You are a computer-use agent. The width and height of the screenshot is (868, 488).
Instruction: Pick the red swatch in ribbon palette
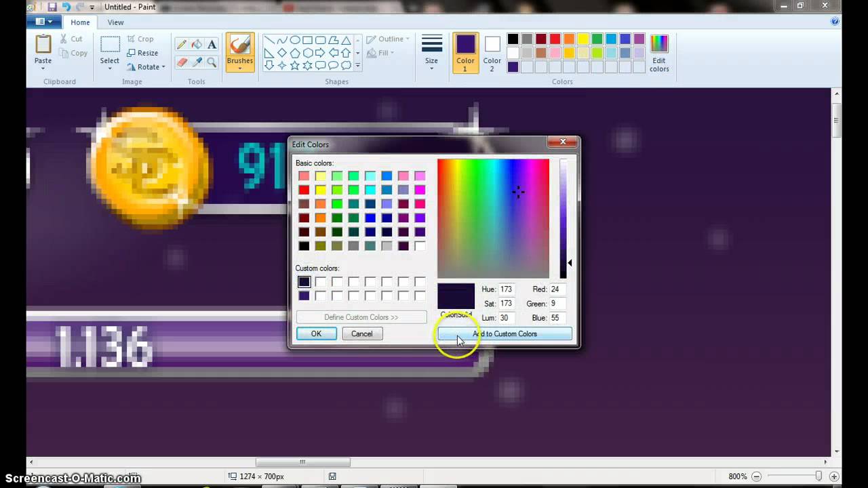click(555, 39)
